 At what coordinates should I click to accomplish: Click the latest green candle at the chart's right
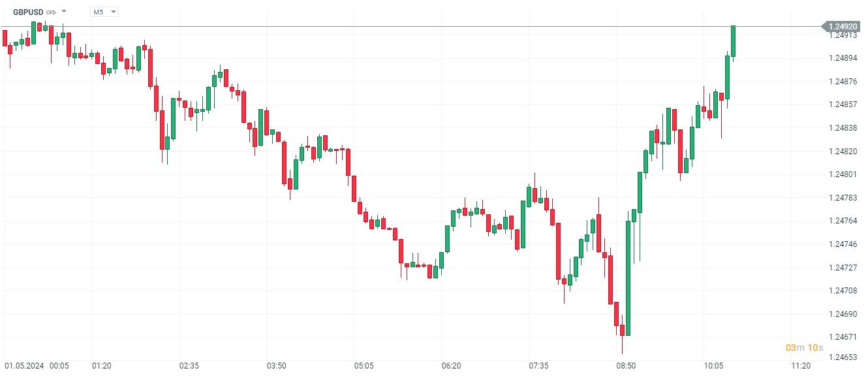(733, 41)
